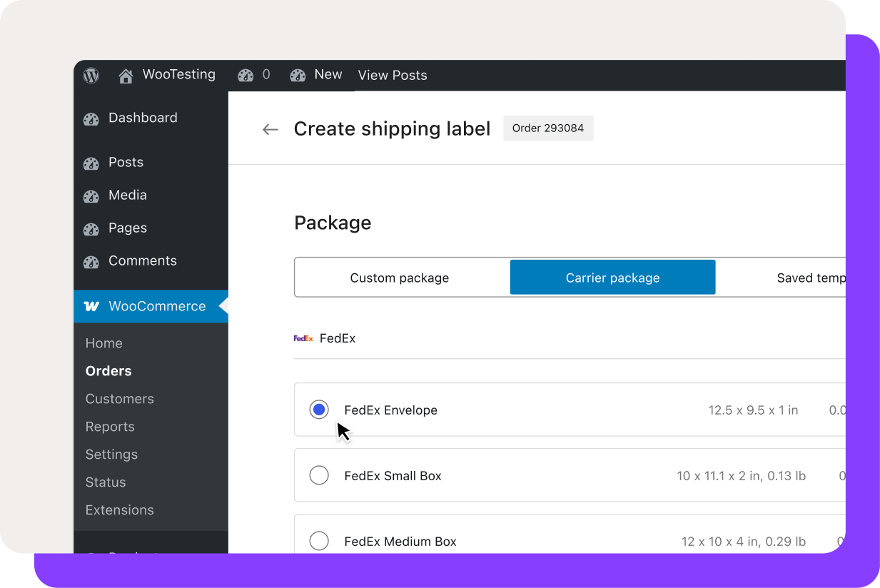Click the FedEx carrier heading text

[x=338, y=338]
